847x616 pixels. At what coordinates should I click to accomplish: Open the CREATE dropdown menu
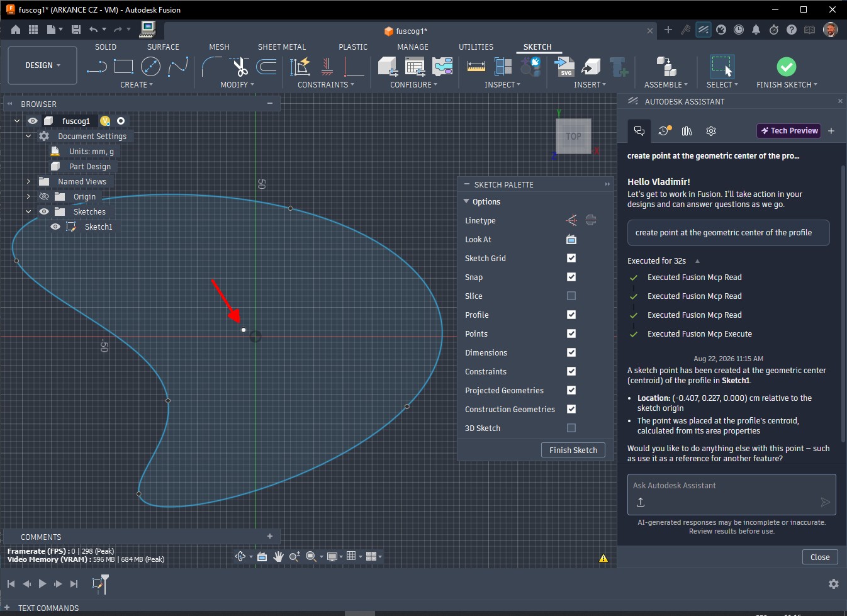(137, 84)
